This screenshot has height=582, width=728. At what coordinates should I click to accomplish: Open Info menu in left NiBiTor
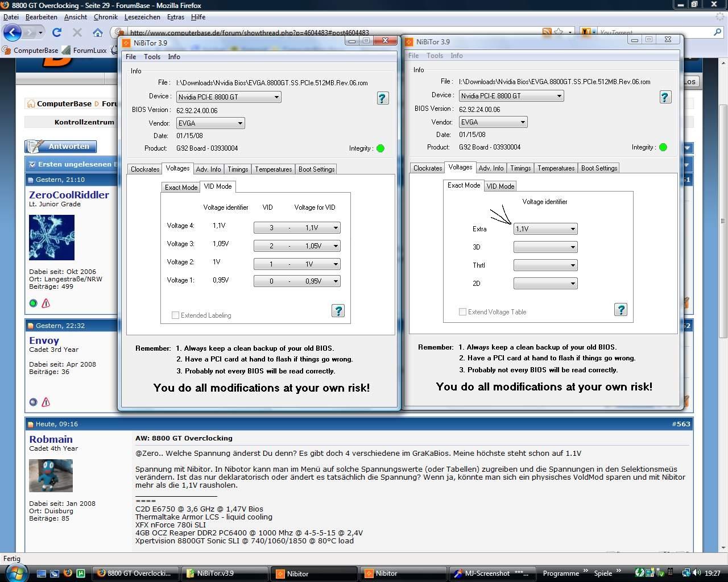[174, 57]
